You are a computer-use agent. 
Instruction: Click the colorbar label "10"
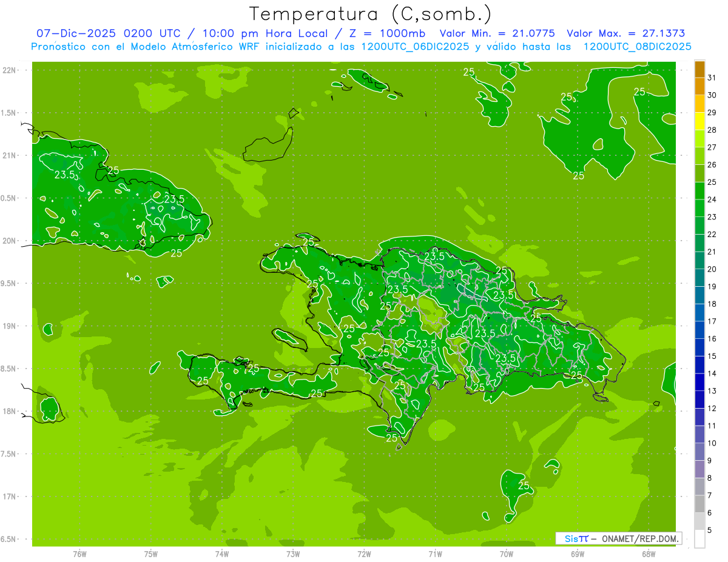click(x=712, y=443)
